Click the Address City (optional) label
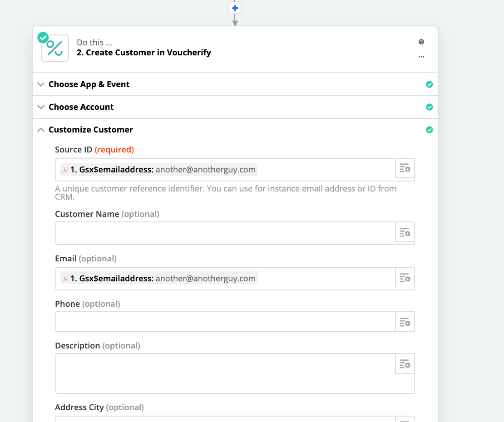This screenshot has height=422, width=504. click(x=99, y=407)
